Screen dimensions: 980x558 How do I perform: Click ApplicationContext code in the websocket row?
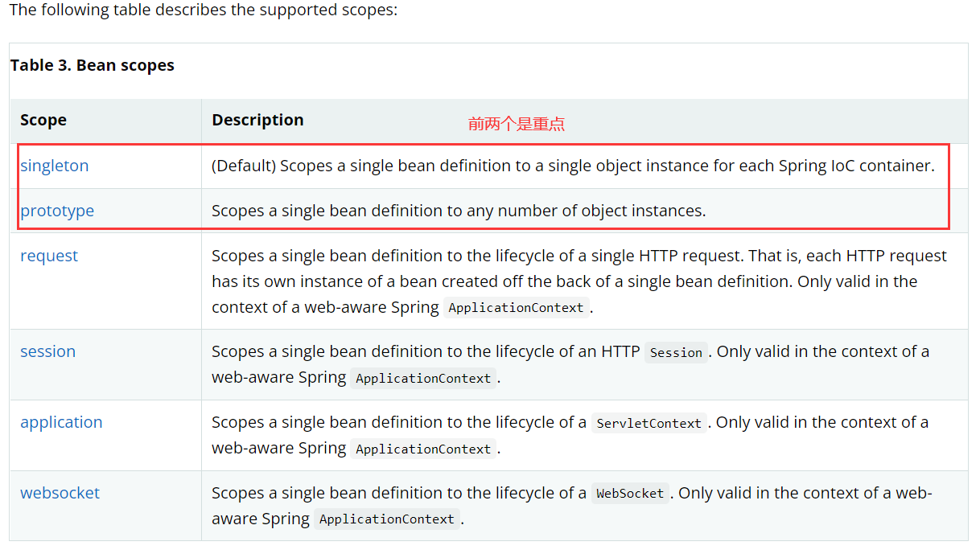point(387,519)
